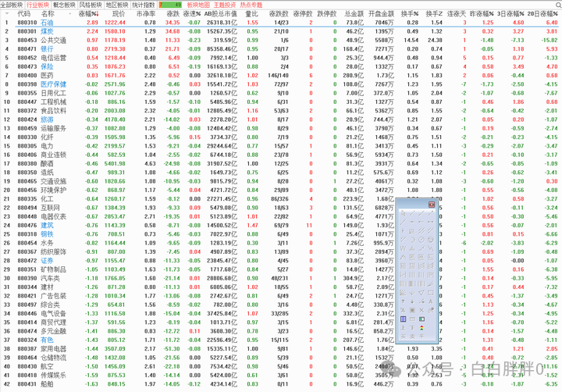This screenshot has height=392, width=562.
Task: Select the 船舶 sector row
Action: pos(281,384)
